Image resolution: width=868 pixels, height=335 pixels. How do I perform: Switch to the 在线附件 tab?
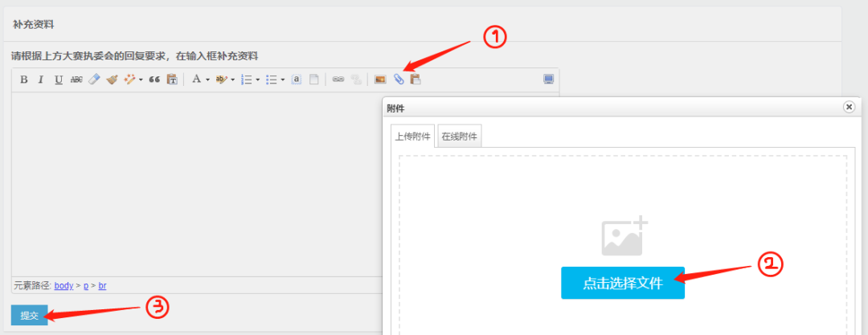click(459, 137)
